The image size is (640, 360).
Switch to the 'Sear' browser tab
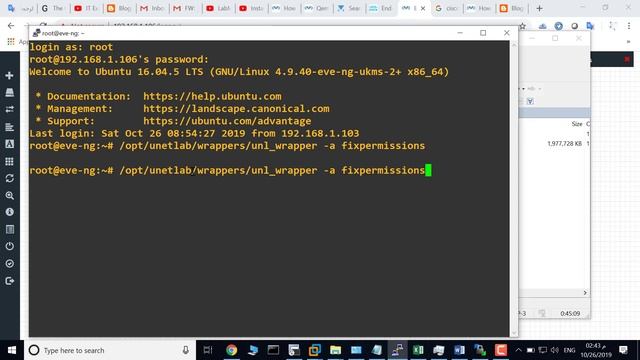[x=349, y=8]
